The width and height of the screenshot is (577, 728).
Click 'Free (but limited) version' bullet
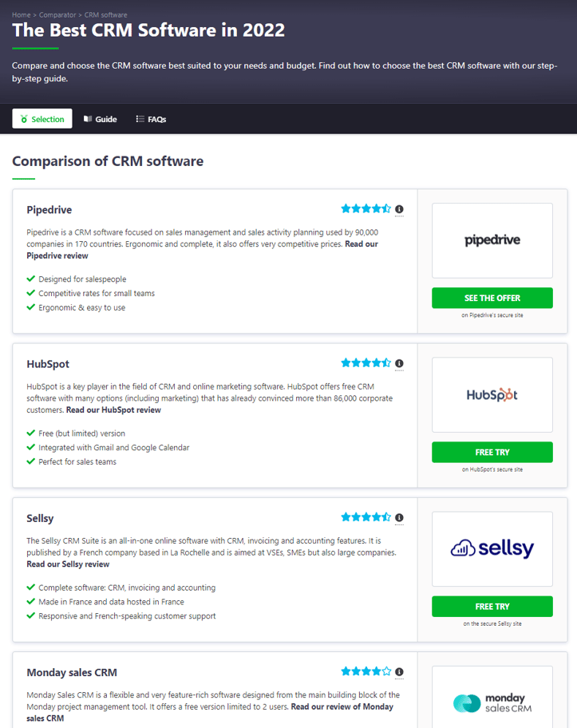[x=81, y=433]
